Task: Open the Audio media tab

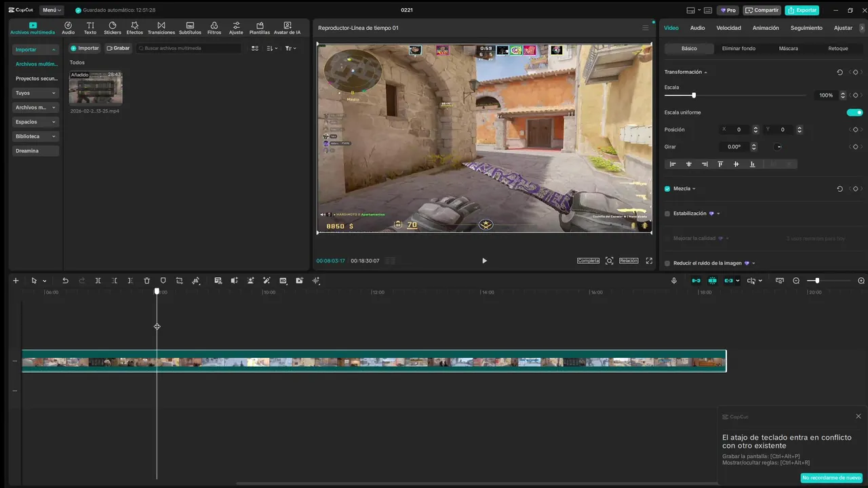Action: (x=68, y=28)
